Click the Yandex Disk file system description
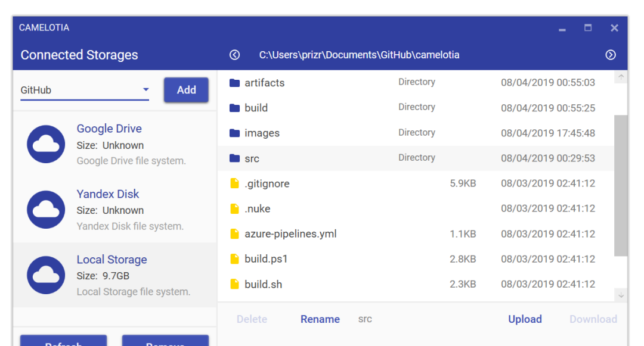The width and height of the screenshot is (644, 346). pos(130,226)
